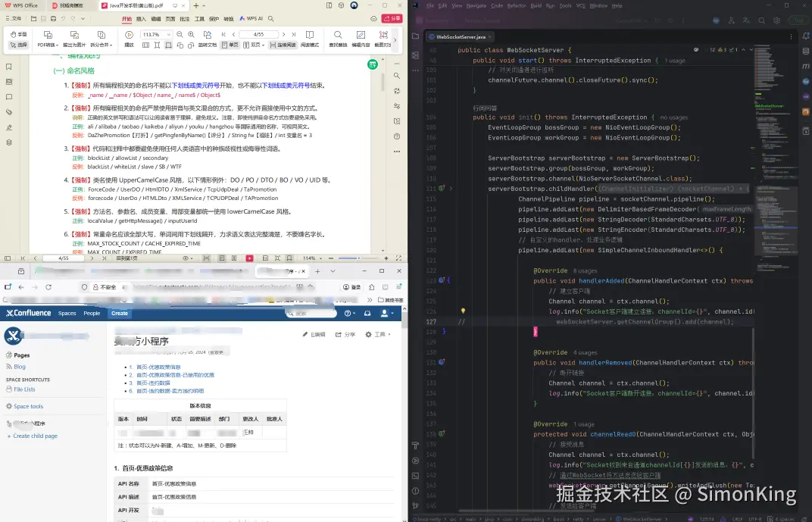Open the Confluence People menu
The width and height of the screenshot is (812, 522).
92,314
